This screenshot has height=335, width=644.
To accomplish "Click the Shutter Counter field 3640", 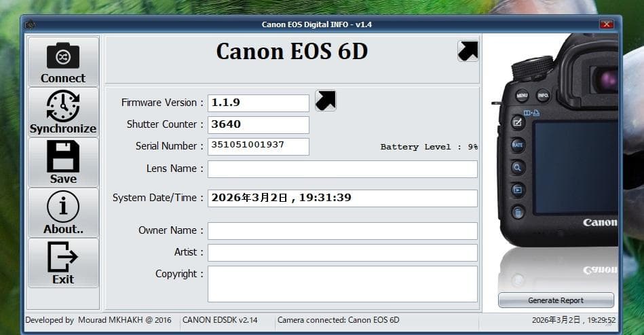I will click(259, 124).
